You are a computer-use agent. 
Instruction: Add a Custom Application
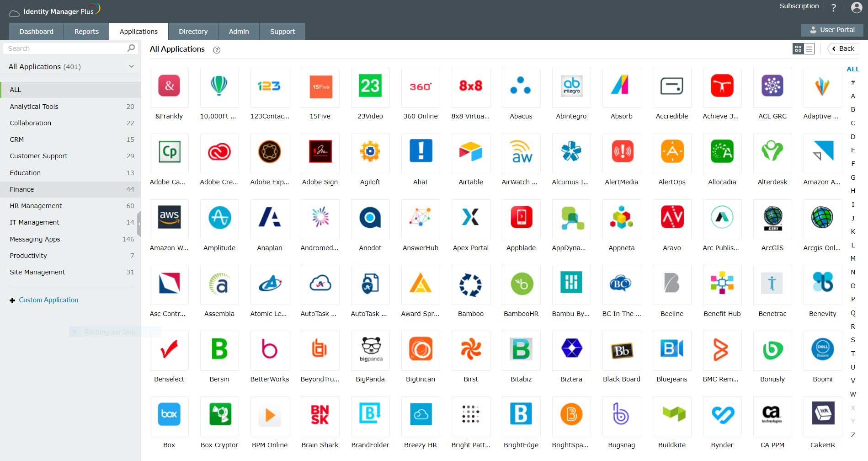point(44,300)
